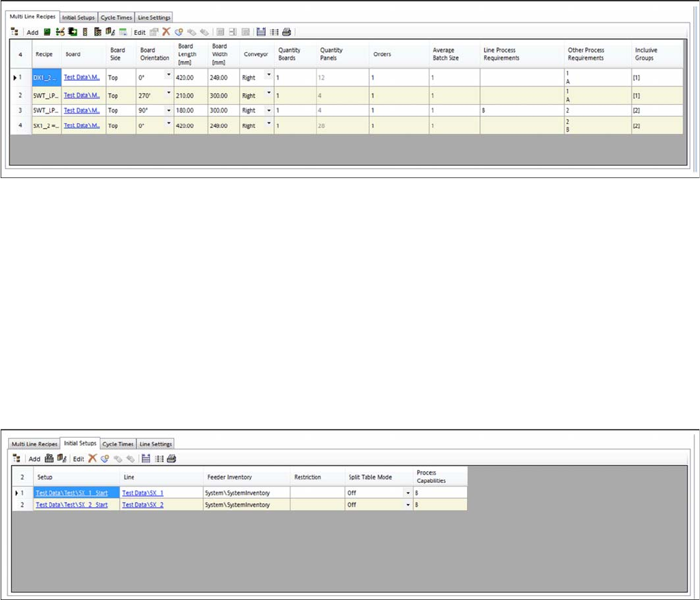Viewport: 700px width, 600px height.
Task: Click the machine icon after Add in setups toolbar
Action: 49,458
